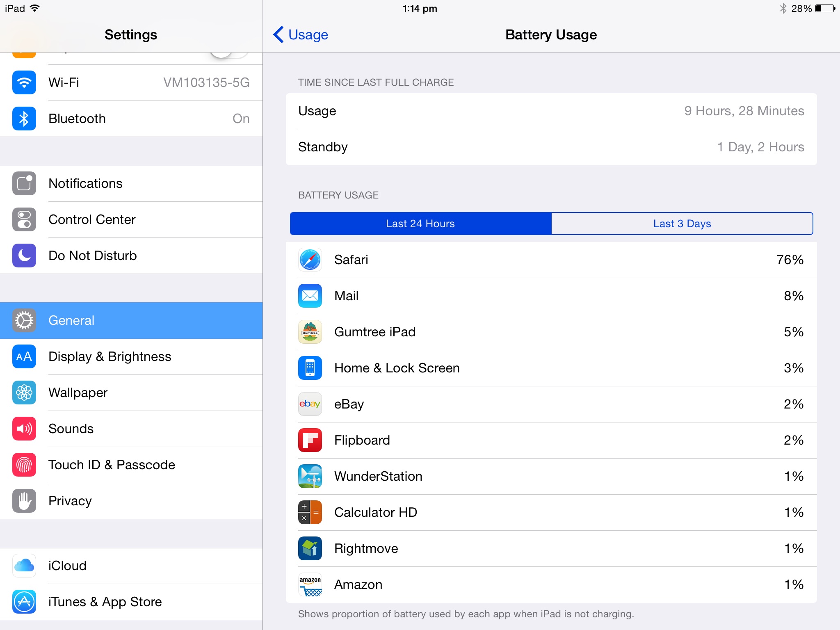Tap the eBay logo icon

[310, 404]
